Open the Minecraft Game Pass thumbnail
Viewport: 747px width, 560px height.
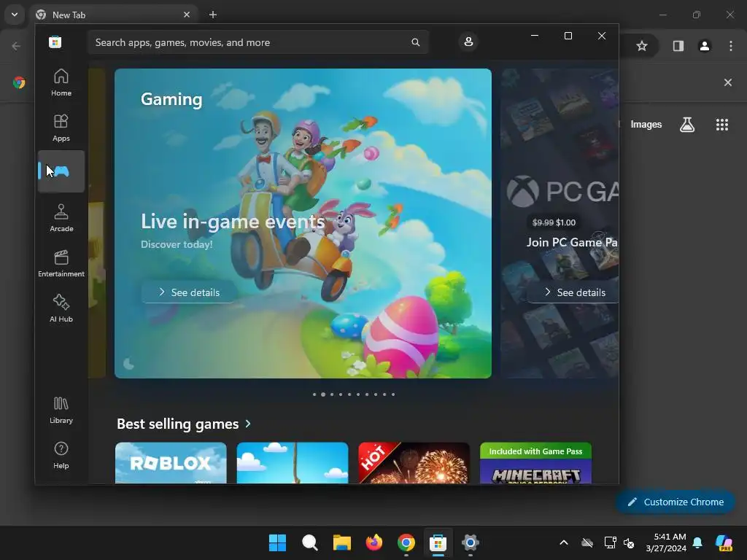pyautogui.click(x=535, y=463)
